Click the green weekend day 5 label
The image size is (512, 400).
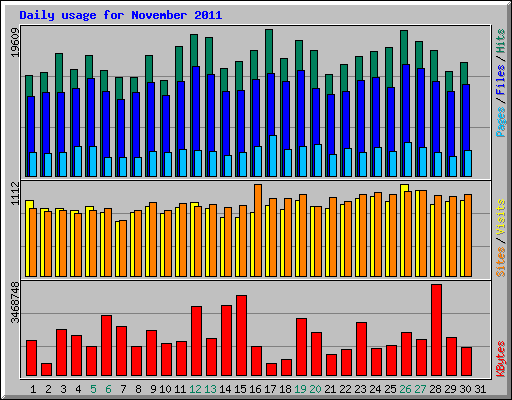coord(93,389)
